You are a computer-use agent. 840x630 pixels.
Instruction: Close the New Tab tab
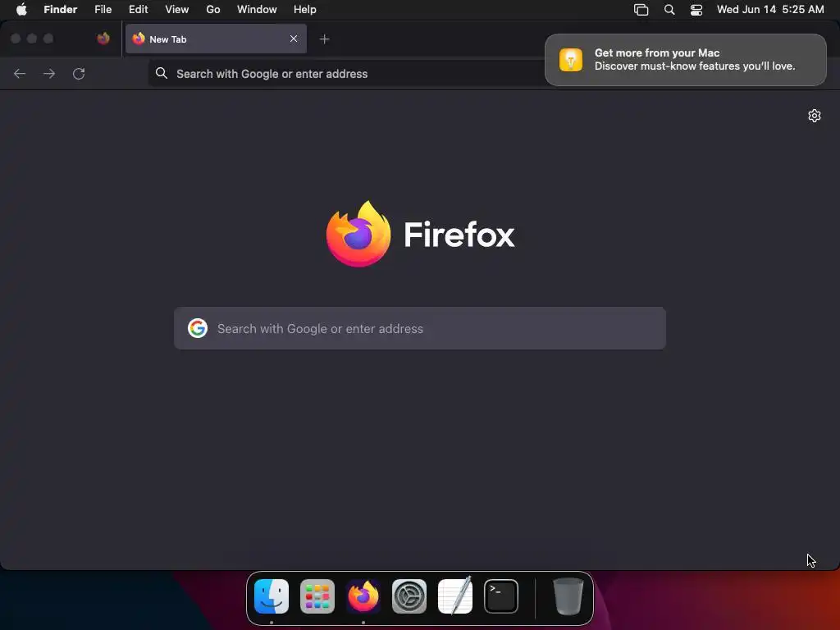pyautogui.click(x=294, y=39)
